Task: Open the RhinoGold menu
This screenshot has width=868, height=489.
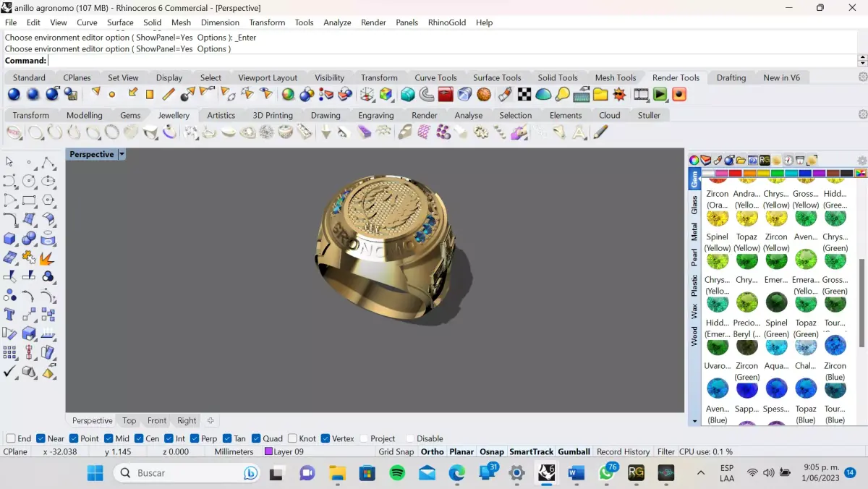Action: click(x=446, y=22)
